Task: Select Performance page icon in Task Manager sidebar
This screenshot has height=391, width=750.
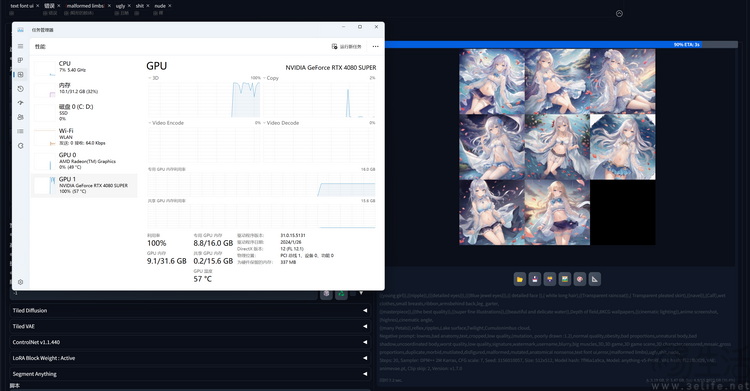Action: [20, 75]
